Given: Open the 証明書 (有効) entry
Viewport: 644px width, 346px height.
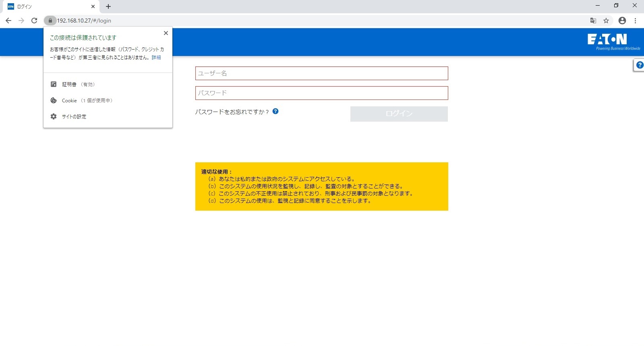Looking at the screenshot, I should pos(108,84).
